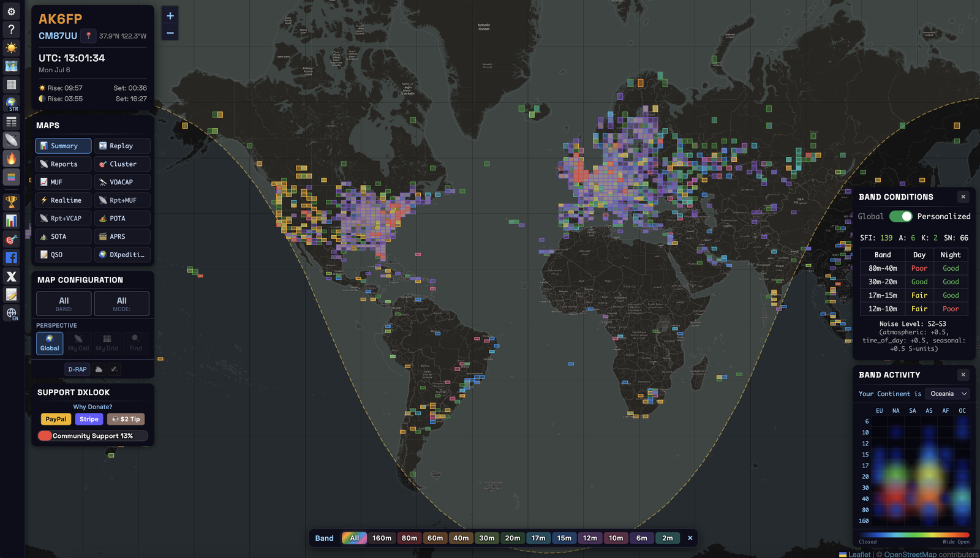
Task: Donate via the PayPal button
Action: (x=56, y=419)
